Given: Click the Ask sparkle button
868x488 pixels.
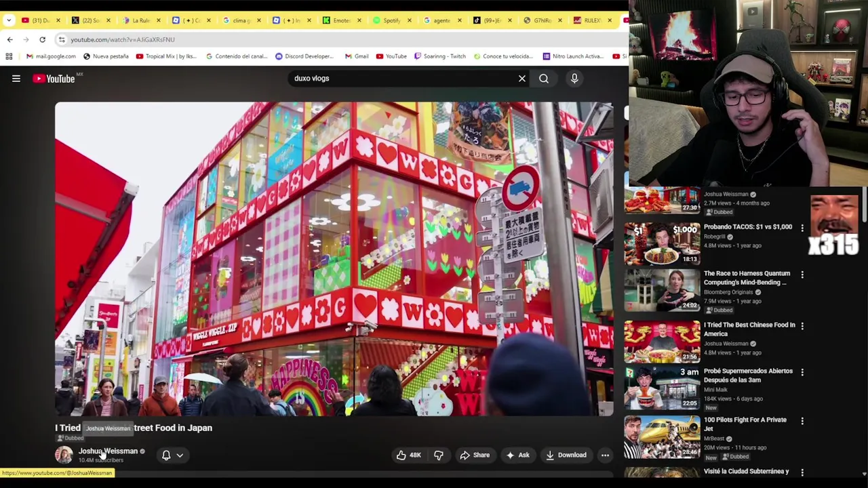Looking at the screenshot, I should point(517,455).
